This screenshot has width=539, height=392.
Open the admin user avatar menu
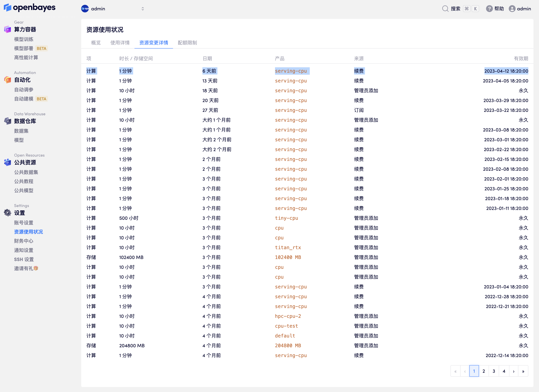tap(512, 9)
